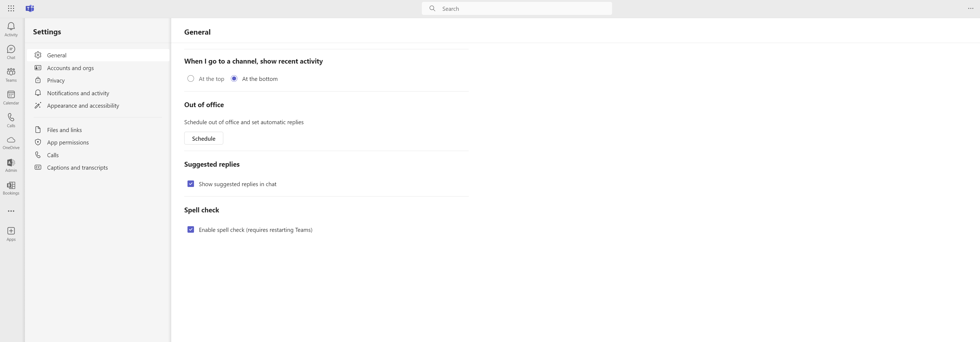Open the app launcher grid icon
The image size is (980, 342).
[11, 8]
